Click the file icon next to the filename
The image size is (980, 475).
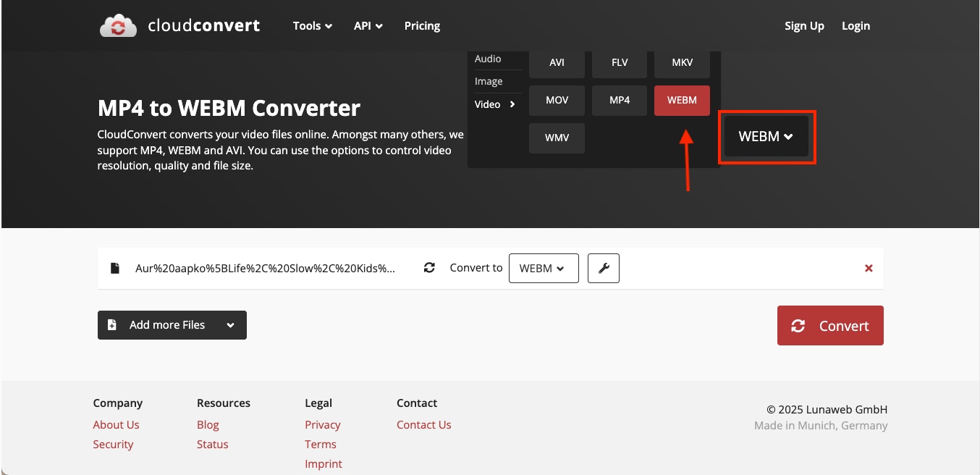coord(115,267)
